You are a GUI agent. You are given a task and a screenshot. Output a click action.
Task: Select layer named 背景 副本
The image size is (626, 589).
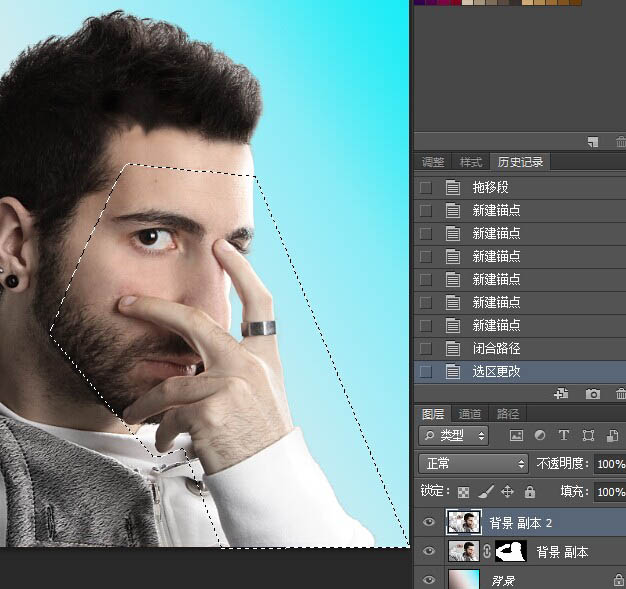click(x=562, y=552)
